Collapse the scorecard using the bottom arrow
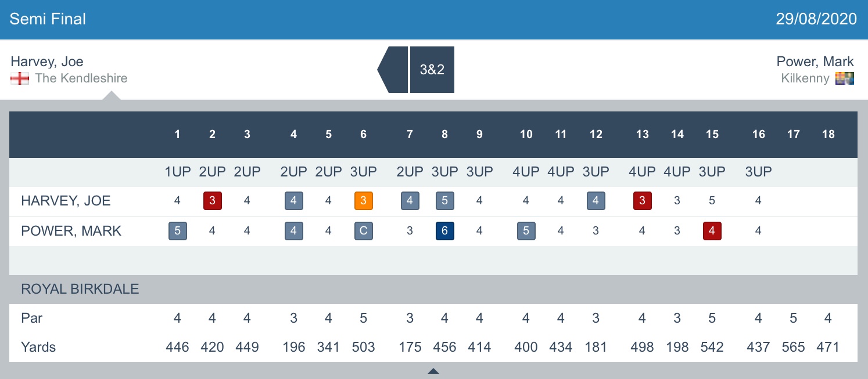 click(x=433, y=371)
